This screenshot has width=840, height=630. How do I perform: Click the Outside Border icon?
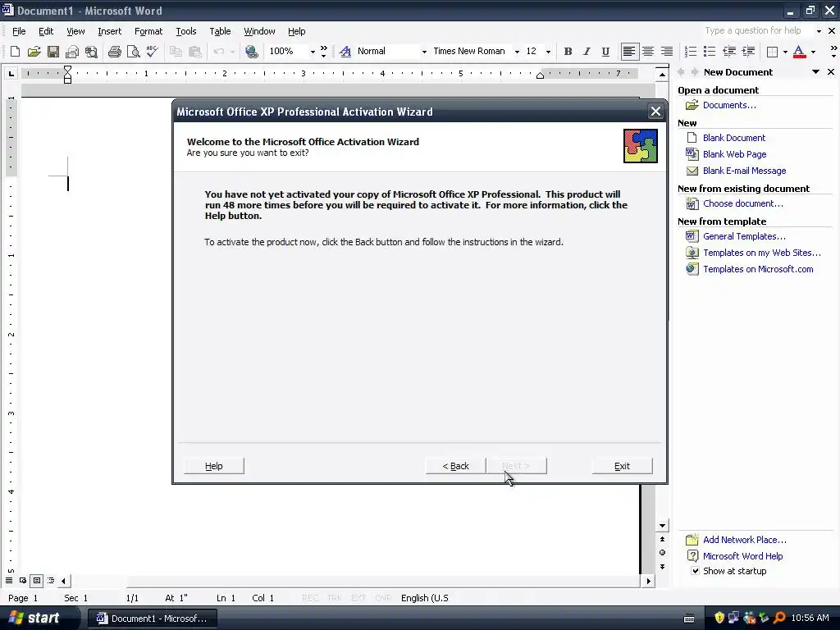point(772,52)
